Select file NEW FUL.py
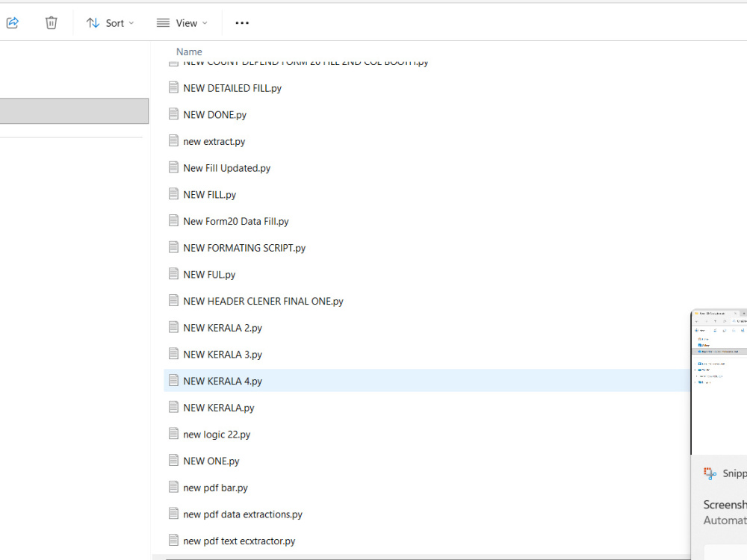Image resolution: width=747 pixels, height=560 pixels. pos(209,275)
